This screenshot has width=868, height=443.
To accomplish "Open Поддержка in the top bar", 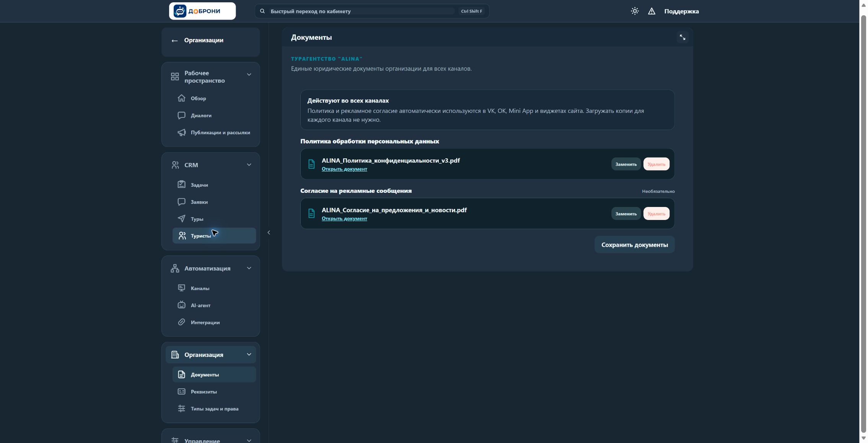I will [x=681, y=11].
